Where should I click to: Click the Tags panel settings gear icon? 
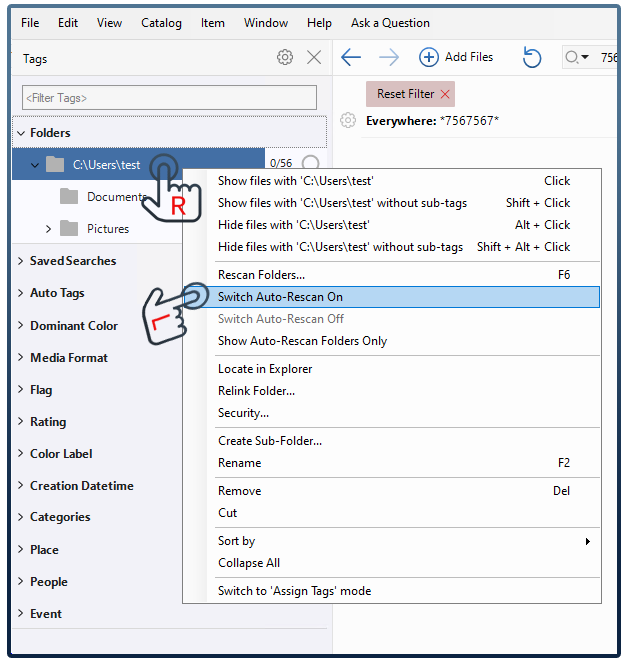tap(285, 58)
